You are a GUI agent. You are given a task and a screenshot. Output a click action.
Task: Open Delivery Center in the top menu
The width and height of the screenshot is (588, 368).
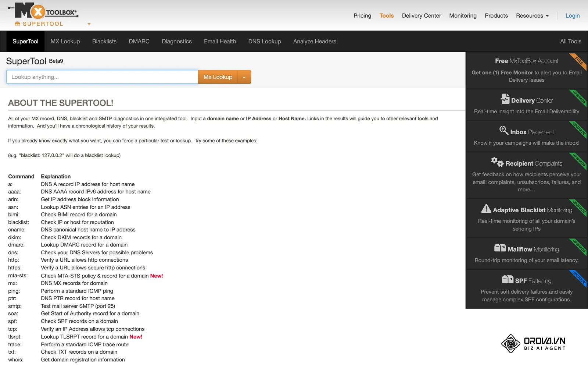coord(422,15)
